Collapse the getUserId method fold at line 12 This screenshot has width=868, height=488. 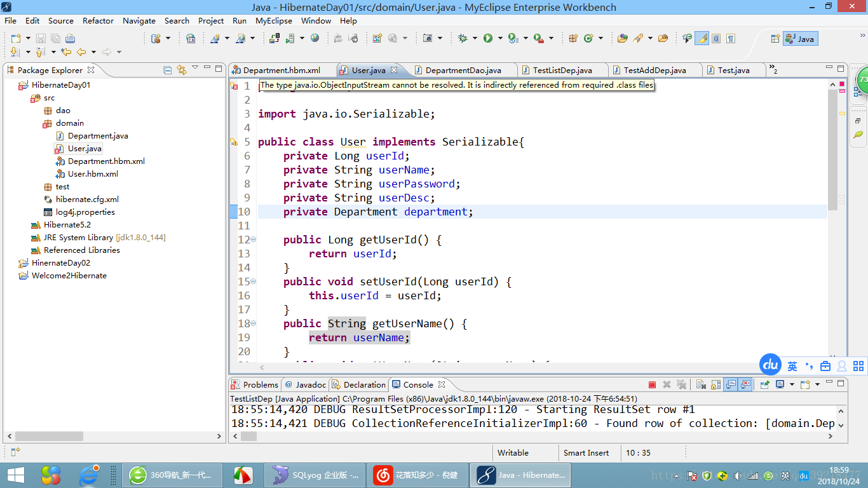[254, 240]
